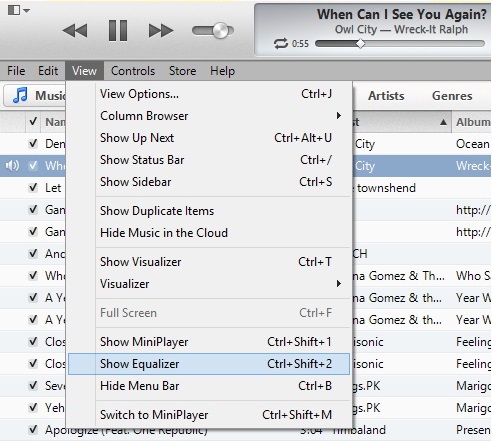This screenshot has width=492, height=445.
Task: Choose Switch to MiniPlayer
Action: [x=209, y=415]
